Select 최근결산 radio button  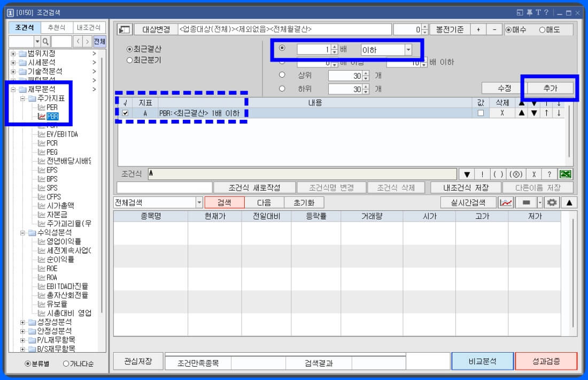(x=130, y=49)
